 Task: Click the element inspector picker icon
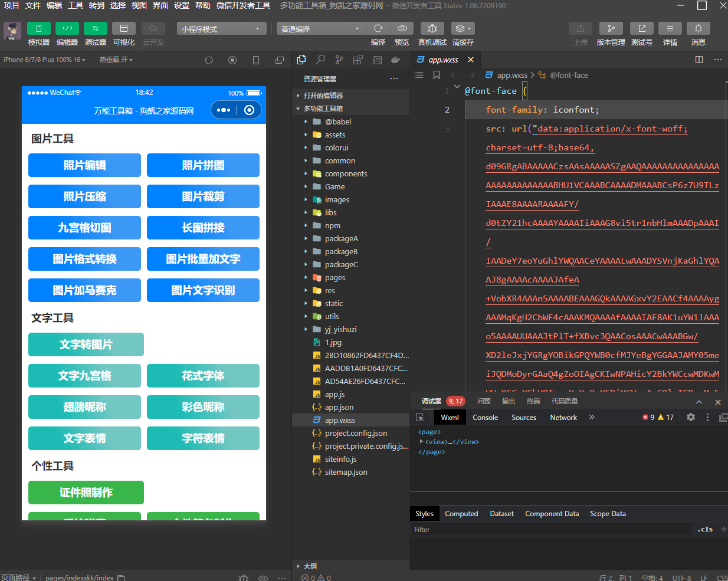(420, 418)
